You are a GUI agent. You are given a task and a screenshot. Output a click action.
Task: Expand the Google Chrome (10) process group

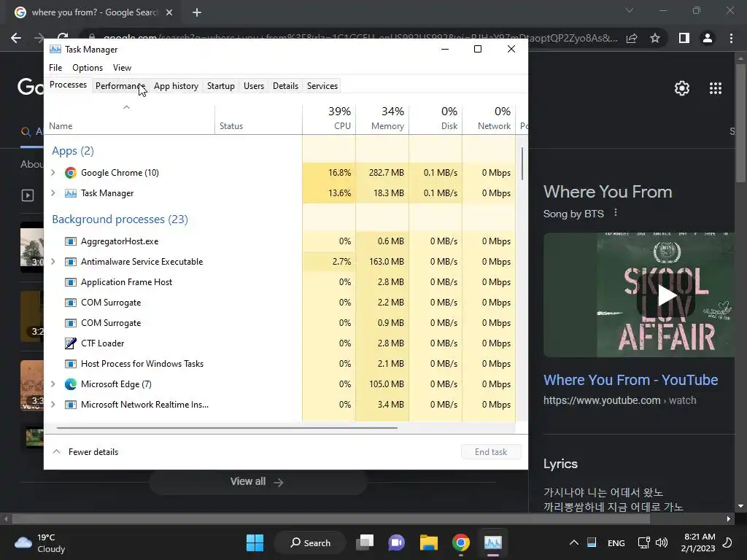[x=53, y=173]
